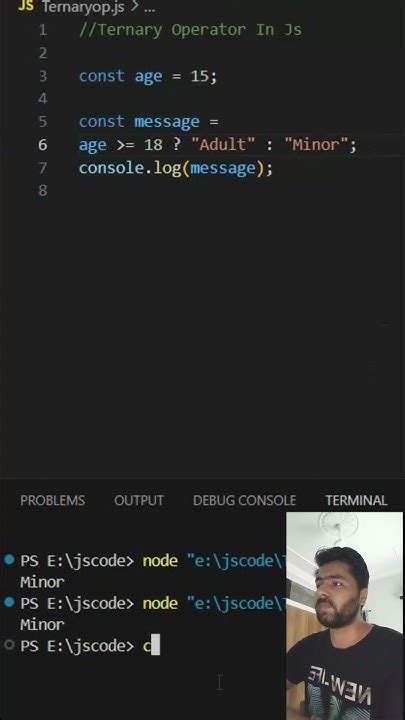This screenshot has height=720, width=405.
Task: Click the blue dot beside first node command
Action: tap(9, 560)
